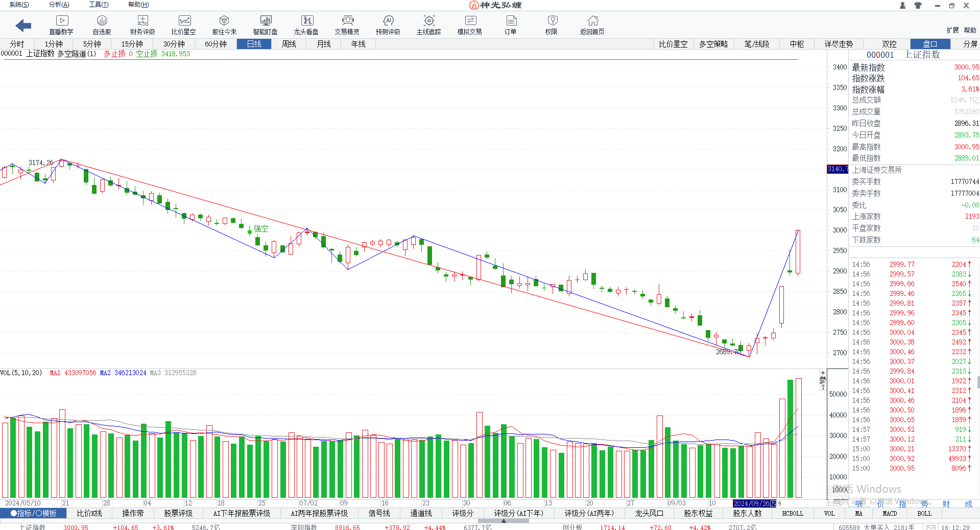Viewport: 980px width, 530px height.
Task: Select the 年线 yearly chart tab
Action: tap(358, 44)
